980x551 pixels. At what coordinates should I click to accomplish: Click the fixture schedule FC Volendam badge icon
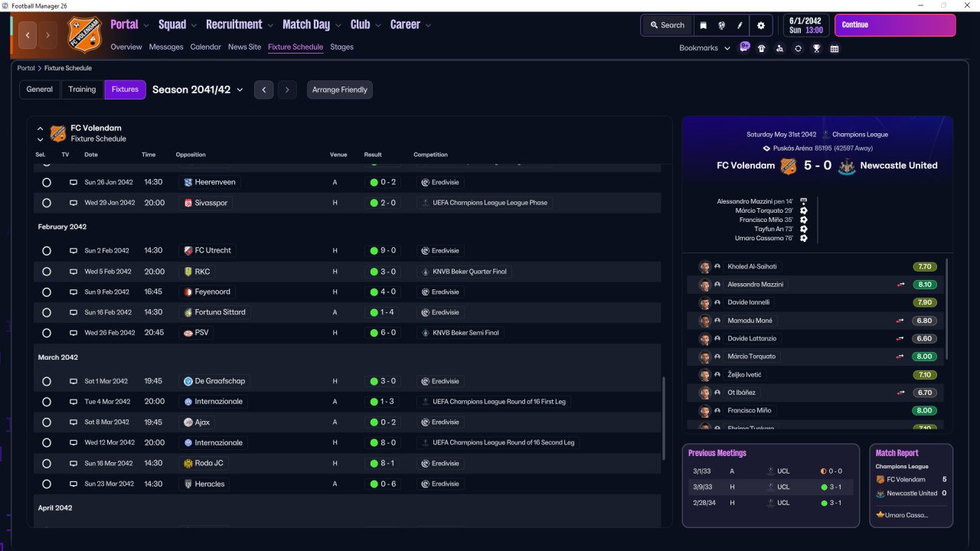coord(58,134)
